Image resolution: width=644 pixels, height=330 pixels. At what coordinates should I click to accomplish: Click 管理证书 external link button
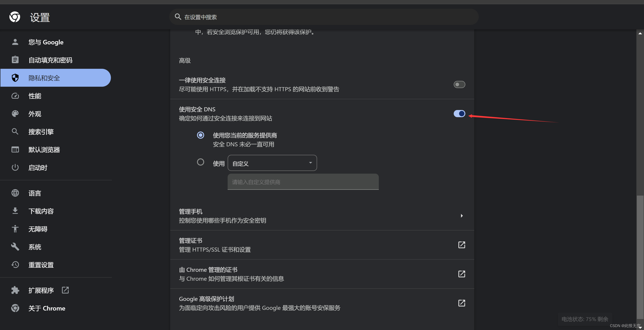click(461, 245)
